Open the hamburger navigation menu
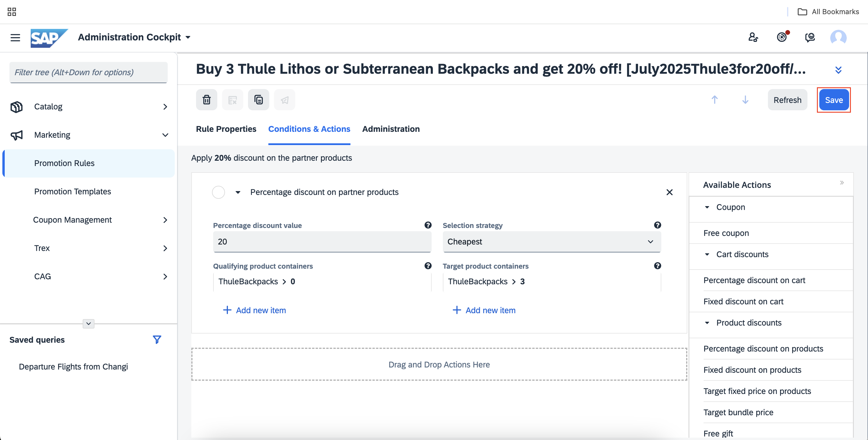Screen dimensions: 868x440 coord(15,37)
